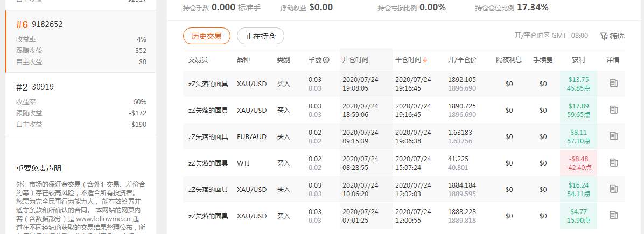The width and height of the screenshot is (644, 234).
Task: Click 收益率 -60% in account #2
Action: coord(81,101)
